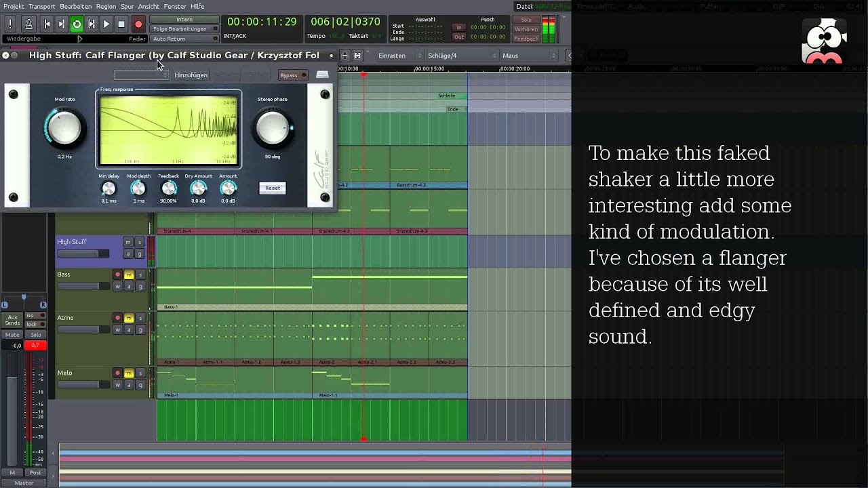The image size is (868, 488).
Task: Arm recording with the red record button
Action: 138,24
